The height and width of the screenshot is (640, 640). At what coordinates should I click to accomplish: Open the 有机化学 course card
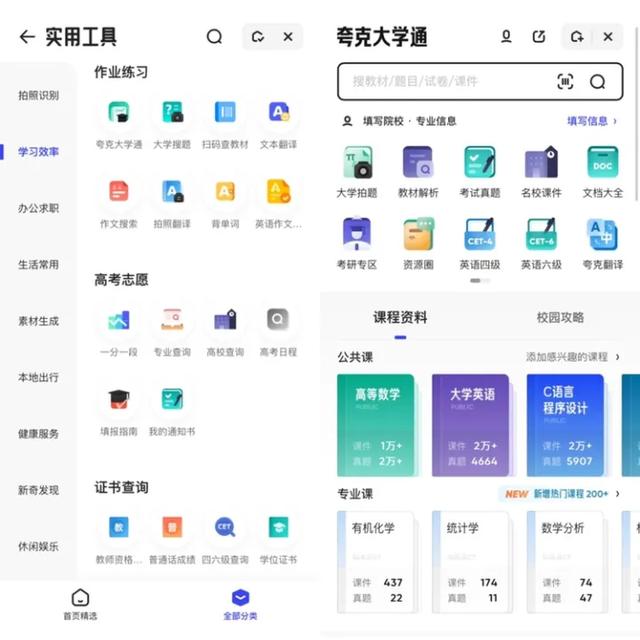376,562
